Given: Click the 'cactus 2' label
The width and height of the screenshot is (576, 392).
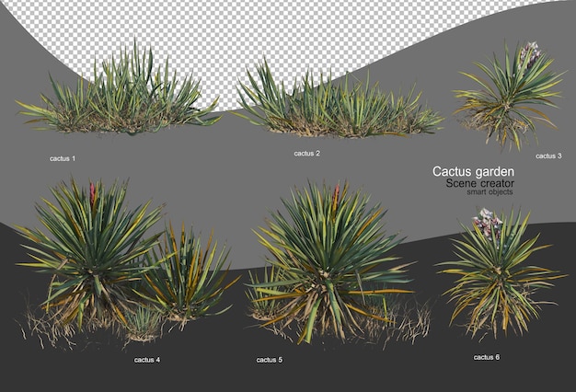Looking at the screenshot, I should (306, 154).
